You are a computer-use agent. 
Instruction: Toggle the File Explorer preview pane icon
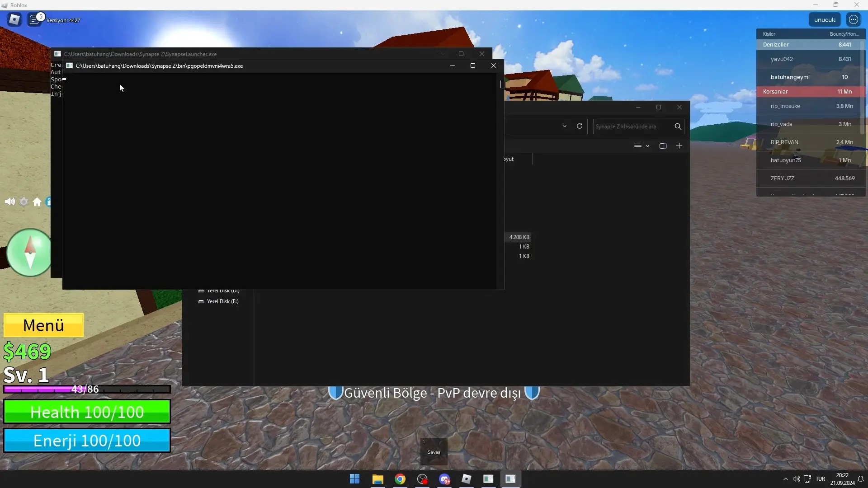coord(663,146)
